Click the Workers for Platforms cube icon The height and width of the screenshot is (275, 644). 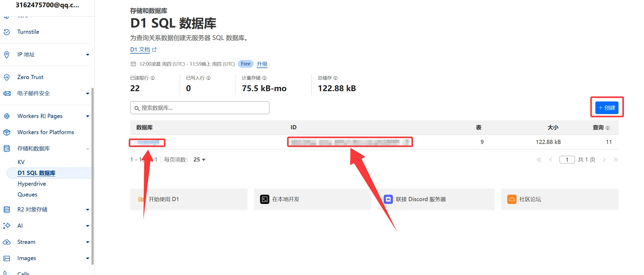point(7,132)
